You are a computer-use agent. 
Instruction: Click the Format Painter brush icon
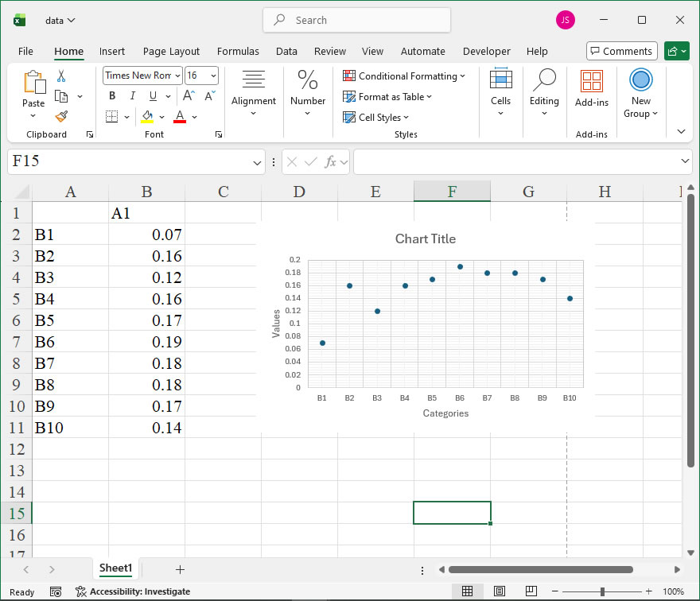61,116
